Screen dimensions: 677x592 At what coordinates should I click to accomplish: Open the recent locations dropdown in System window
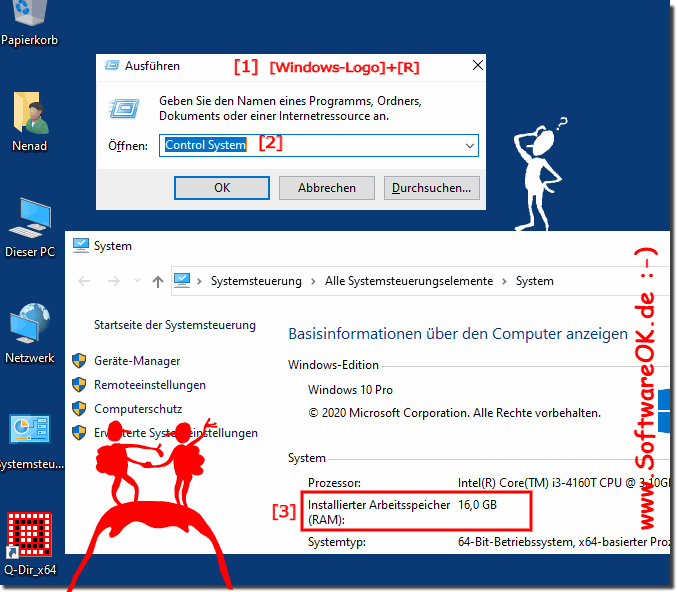click(x=137, y=281)
